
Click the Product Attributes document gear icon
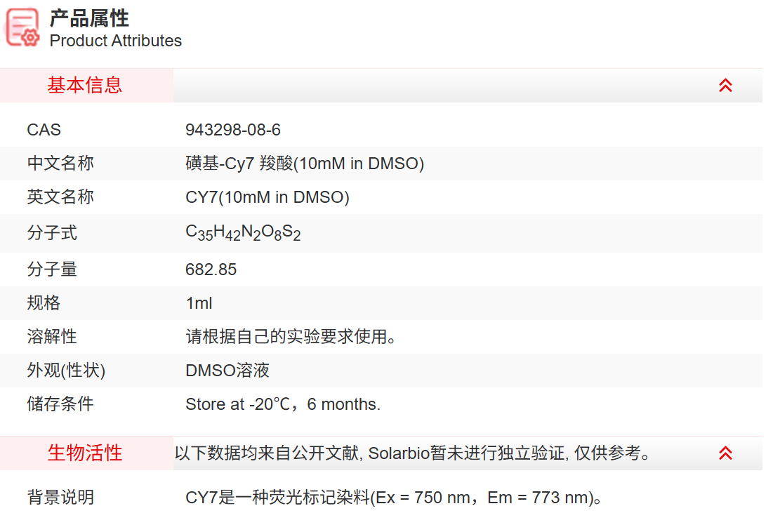pos(22,27)
